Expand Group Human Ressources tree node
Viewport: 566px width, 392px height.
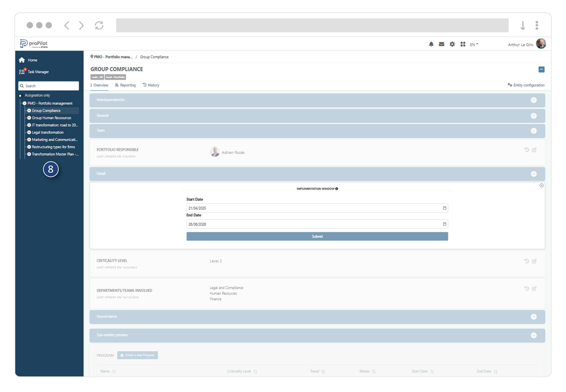click(29, 118)
